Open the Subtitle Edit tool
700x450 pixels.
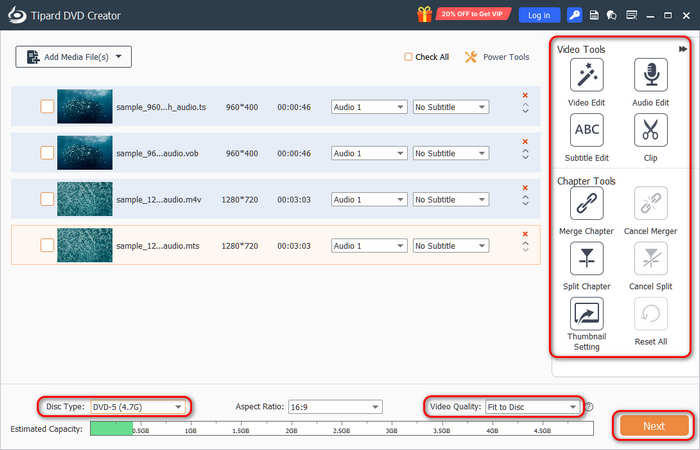pos(587,130)
